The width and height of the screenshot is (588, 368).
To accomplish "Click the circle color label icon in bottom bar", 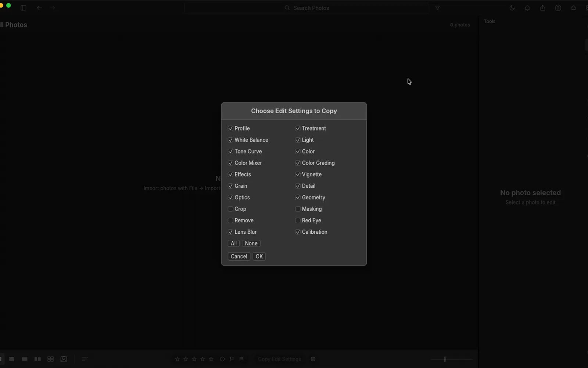I will (x=222, y=359).
